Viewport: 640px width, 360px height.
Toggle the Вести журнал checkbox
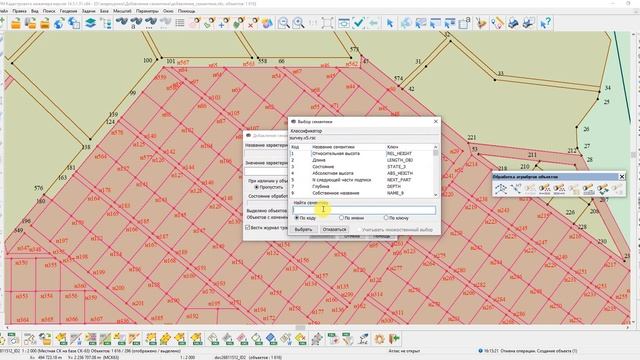(x=247, y=227)
